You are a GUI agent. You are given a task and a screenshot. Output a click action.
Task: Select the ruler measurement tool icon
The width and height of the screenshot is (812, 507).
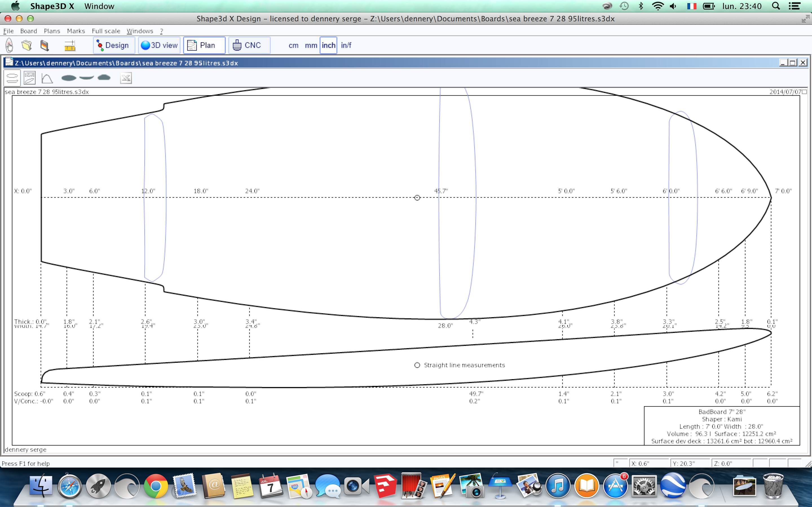[x=70, y=45]
